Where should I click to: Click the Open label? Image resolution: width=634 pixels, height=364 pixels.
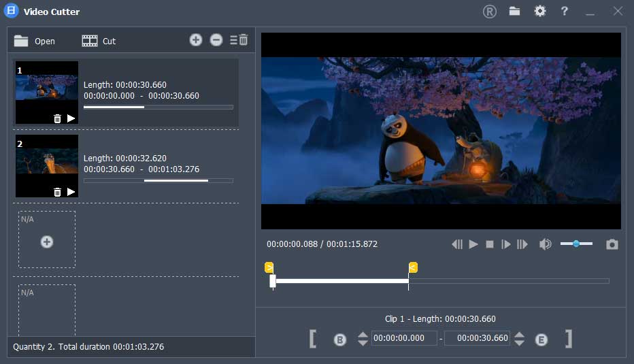pos(44,42)
